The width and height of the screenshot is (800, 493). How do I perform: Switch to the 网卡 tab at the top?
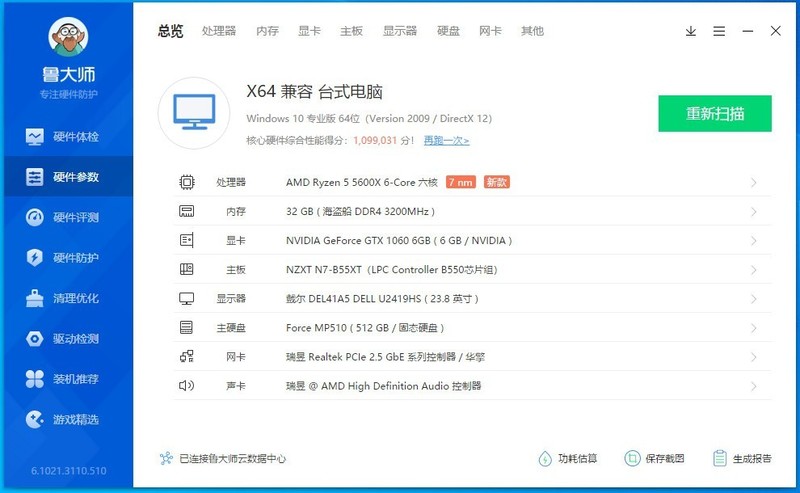click(x=490, y=31)
